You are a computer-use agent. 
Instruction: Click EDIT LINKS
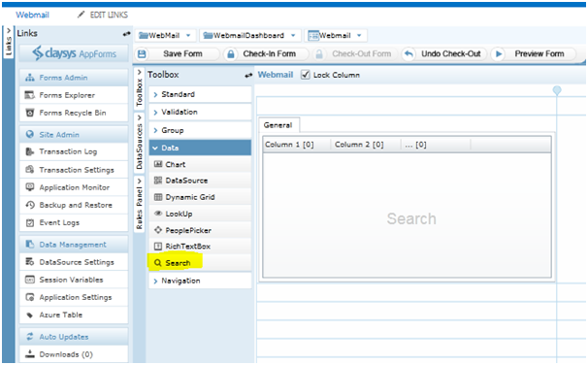103,15
